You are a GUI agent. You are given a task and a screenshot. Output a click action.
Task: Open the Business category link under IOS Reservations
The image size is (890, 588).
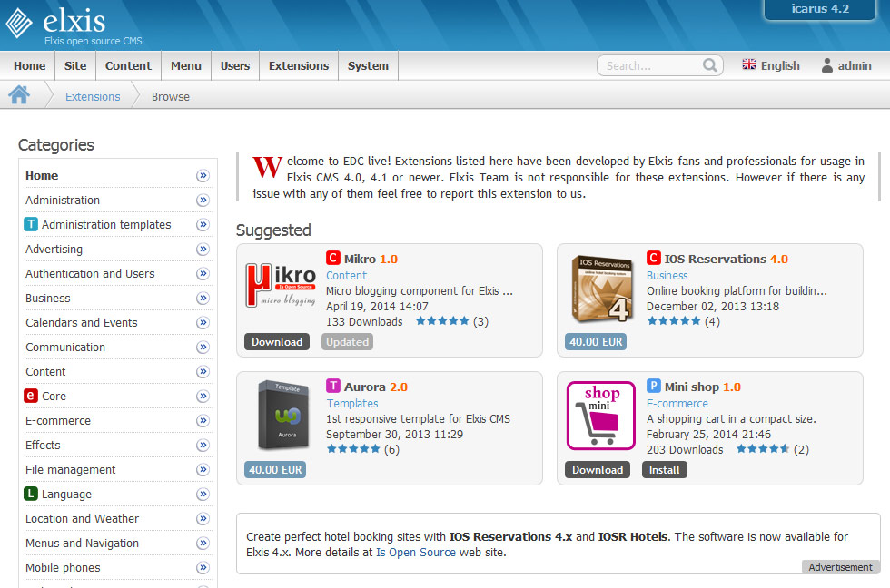pyautogui.click(x=667, y=276)
